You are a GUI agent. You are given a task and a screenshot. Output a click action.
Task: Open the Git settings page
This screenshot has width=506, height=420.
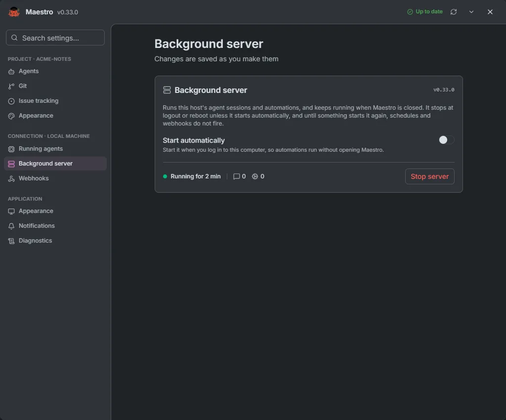(x=55, y=86)
